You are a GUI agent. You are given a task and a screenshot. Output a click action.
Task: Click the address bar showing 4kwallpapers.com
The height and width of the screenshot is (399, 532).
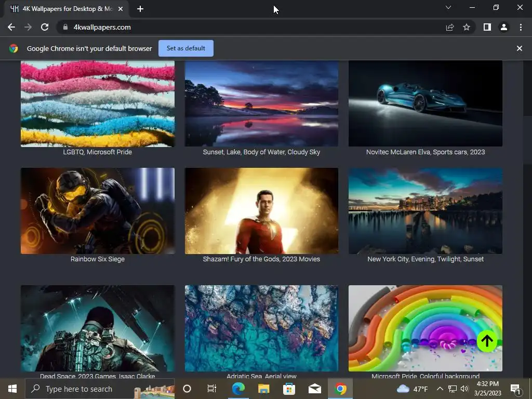[251, 27]
